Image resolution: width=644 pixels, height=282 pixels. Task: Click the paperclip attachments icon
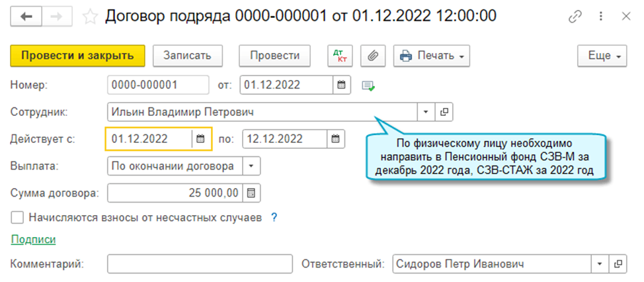coord(372,56)
